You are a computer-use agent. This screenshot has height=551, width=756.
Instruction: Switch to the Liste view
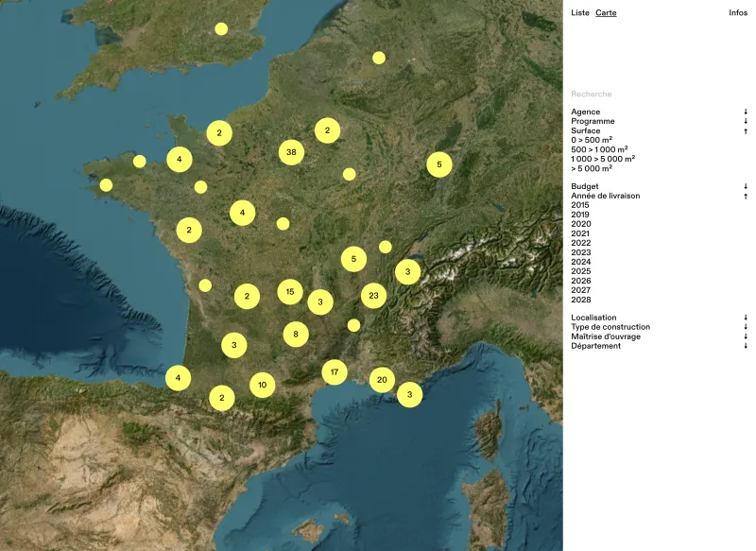point(580,13)
